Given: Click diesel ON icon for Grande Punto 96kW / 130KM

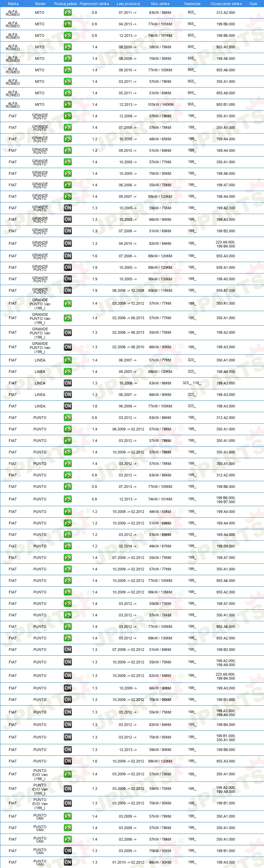Looking at the screenshot, I should (68, 279).
